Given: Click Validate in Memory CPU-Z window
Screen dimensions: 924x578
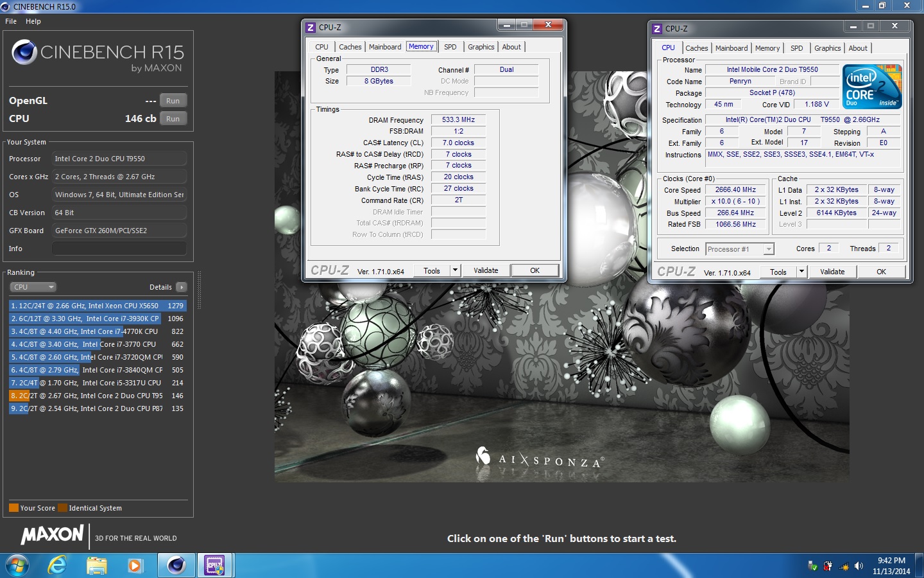Looking at the screenshot, I should [x=486, y=270].
